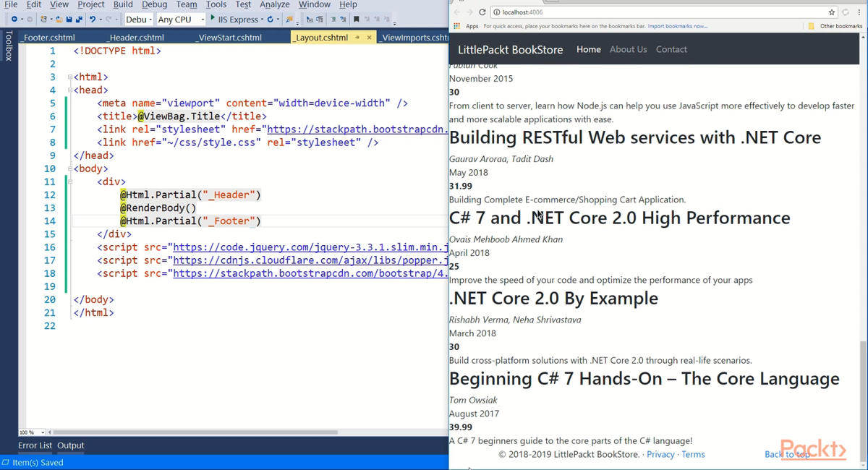Bookmark this page with the star icon

832,12
